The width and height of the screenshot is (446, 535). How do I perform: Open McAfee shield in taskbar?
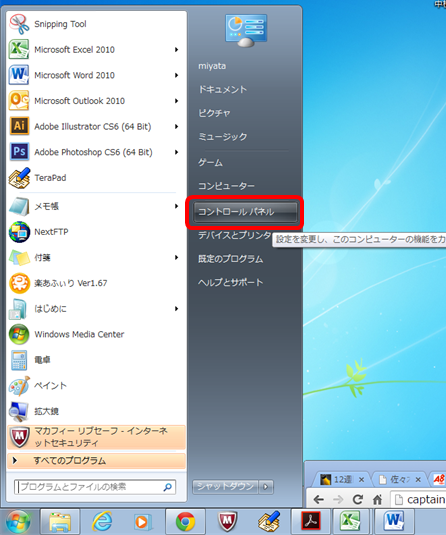point(227,522)
